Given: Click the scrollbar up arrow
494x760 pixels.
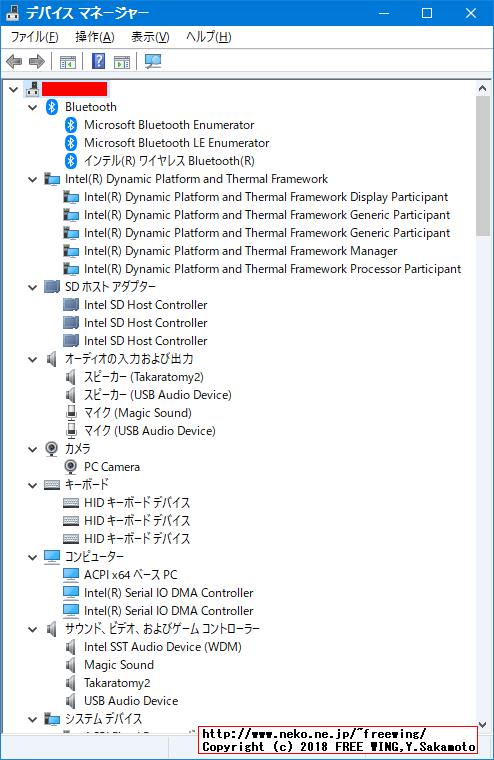Looking at the screenshot, I should [x=482, y=88].
